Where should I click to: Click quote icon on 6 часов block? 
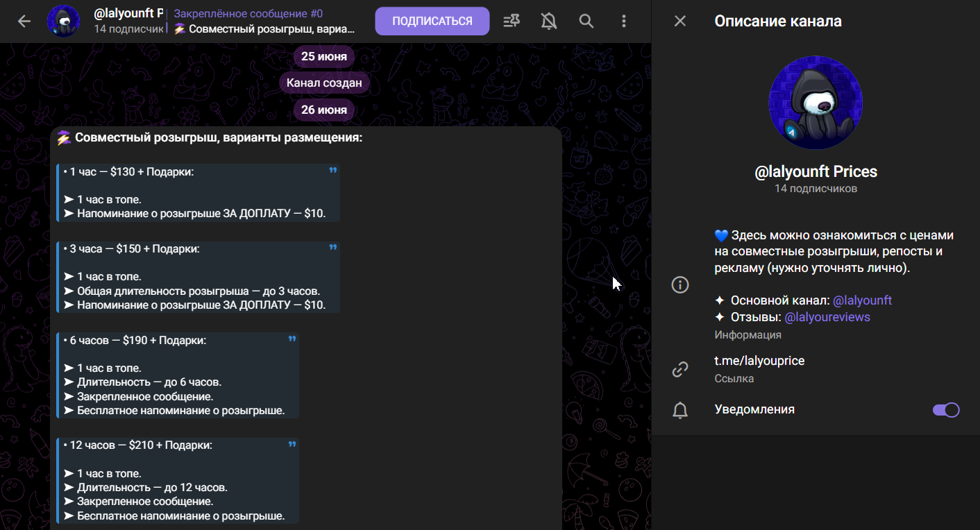(292, 339)
